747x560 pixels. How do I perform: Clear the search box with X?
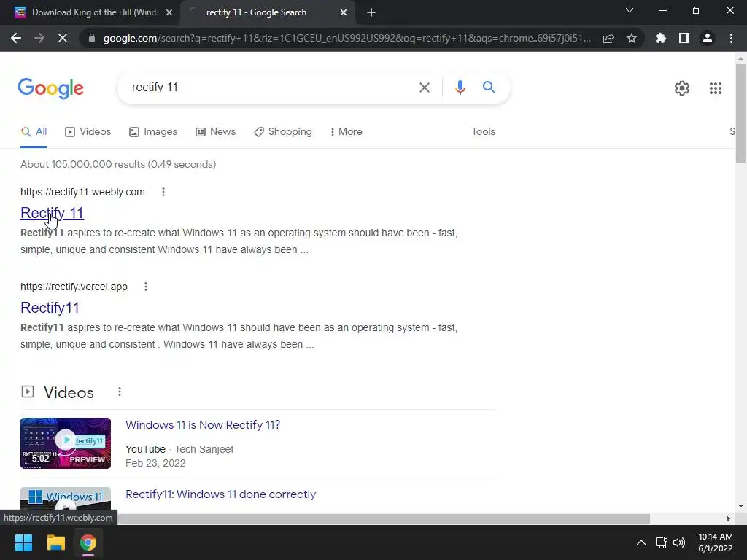click(x=424, y=87)
